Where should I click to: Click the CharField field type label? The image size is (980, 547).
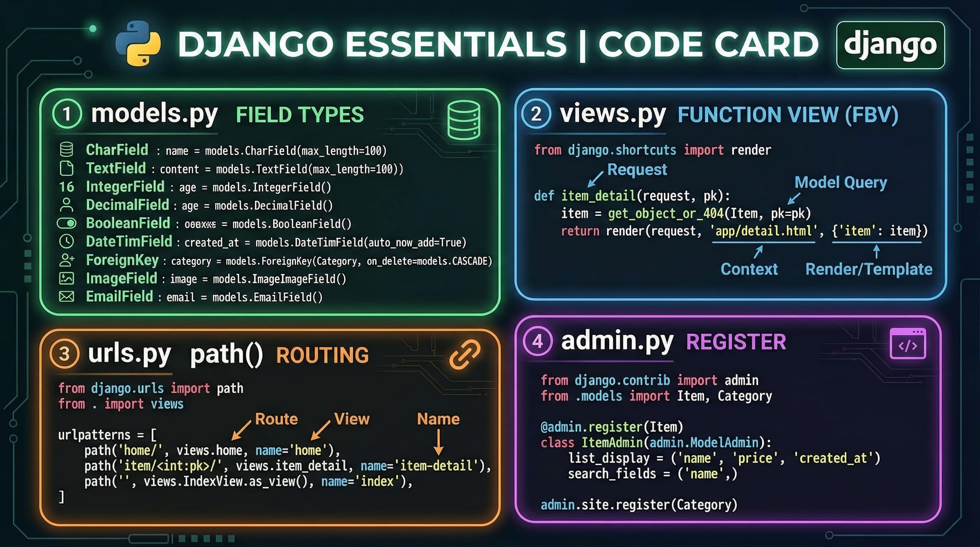click(x=117, y=149)
